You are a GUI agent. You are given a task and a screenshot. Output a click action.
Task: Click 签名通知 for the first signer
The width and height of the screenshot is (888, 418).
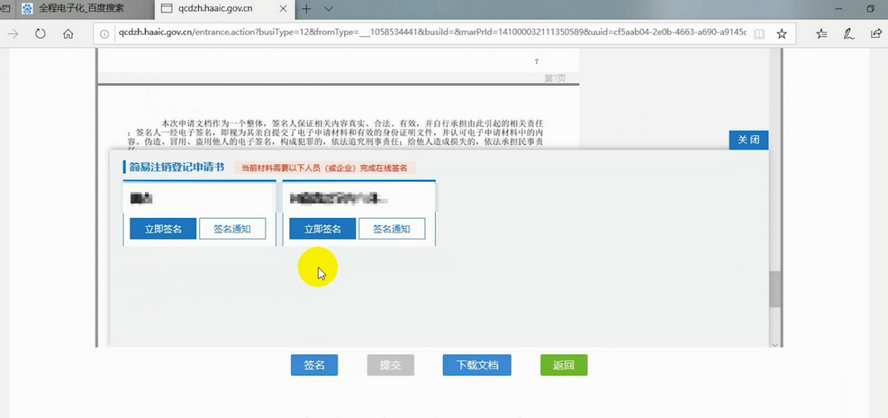pyautogui.click(x=232, y=229)
